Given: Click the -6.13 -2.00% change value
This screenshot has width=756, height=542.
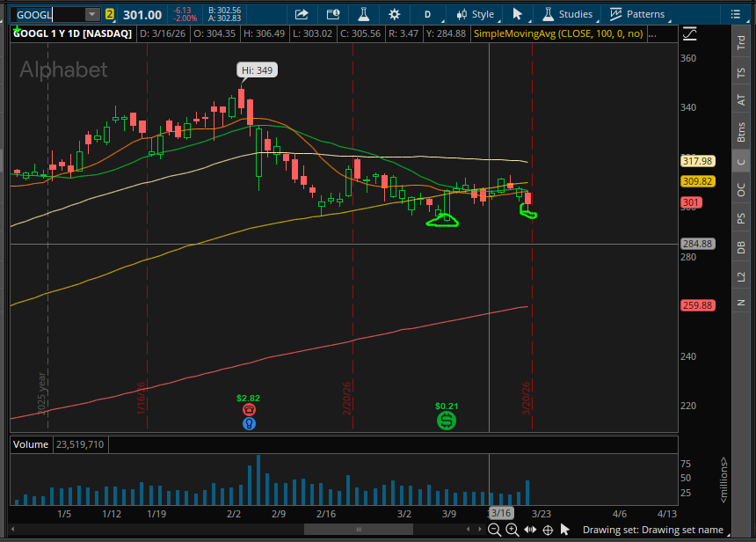Looking at the screenshot, I should 185,14.
